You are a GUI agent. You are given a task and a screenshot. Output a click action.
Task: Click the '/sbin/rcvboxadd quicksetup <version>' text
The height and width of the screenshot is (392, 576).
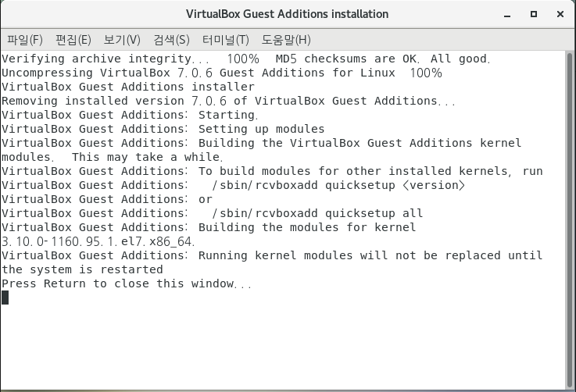[x=338, y=185]
